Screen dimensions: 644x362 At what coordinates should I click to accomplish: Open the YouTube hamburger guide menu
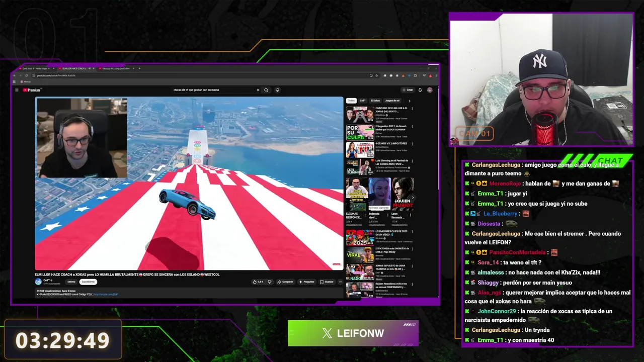[17, 90]
